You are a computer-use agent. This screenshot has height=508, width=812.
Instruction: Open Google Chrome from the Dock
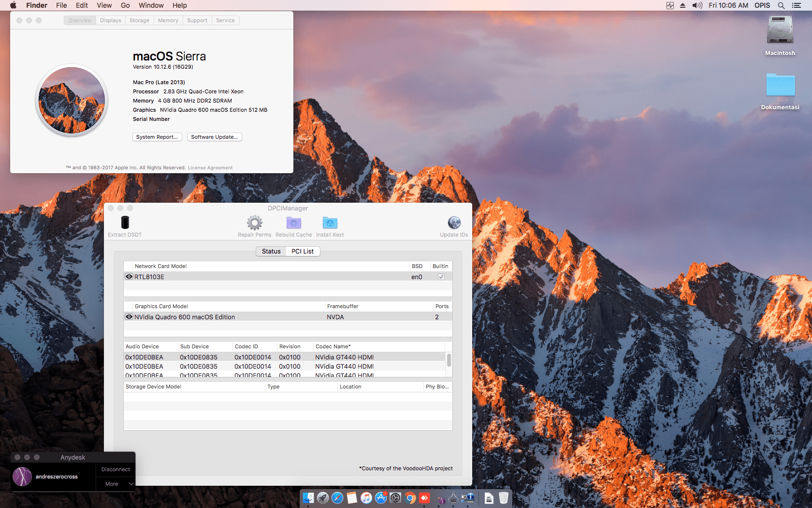click(410, 498)
